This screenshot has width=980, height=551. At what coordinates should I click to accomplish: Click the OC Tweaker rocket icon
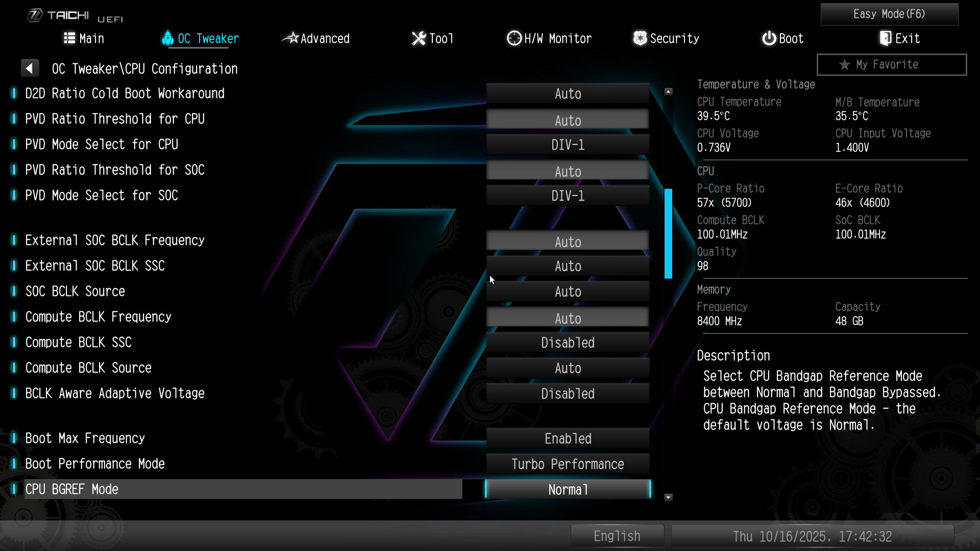pyautogui.click(x=167, y=38)
